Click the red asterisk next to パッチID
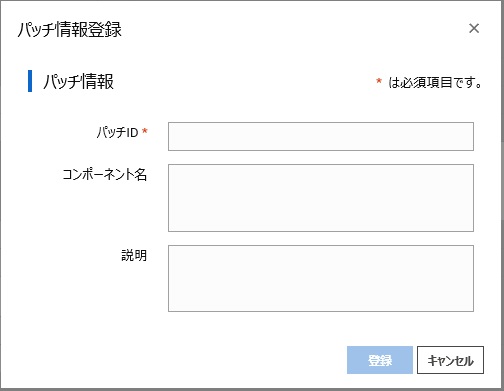Image resolution: width=504 pixels, height=391 pixels. [x=145, y=131]
